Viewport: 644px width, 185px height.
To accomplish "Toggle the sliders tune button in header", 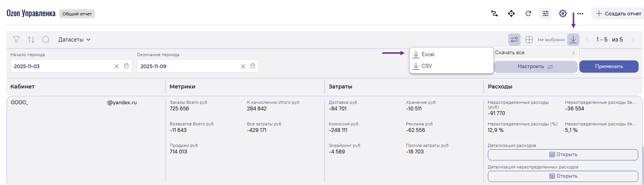I will pos(545,13).
